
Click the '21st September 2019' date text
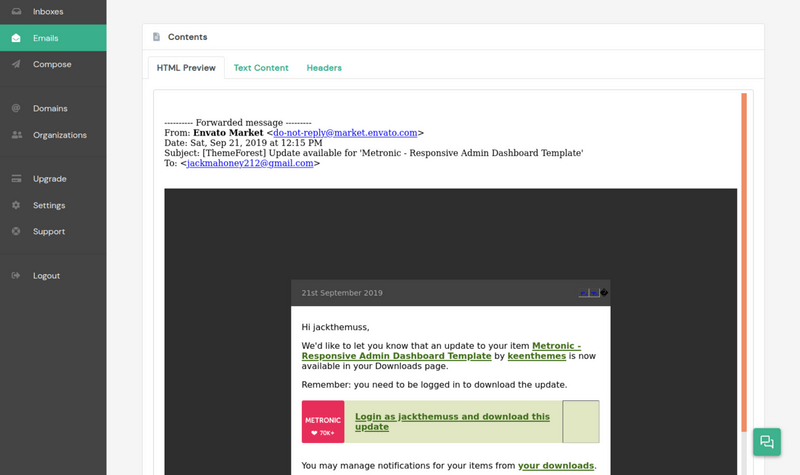tap(342, 293)
